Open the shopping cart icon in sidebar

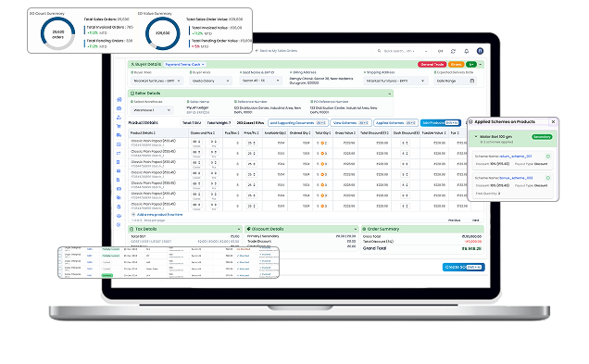(x=119, y=126)
